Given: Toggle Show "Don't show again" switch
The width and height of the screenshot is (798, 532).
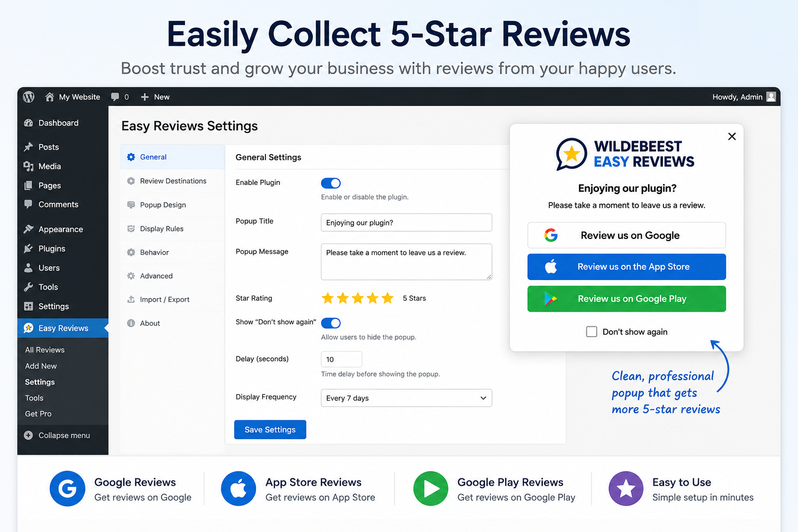Looking at the screenshot, I should [x=331, y=323].
